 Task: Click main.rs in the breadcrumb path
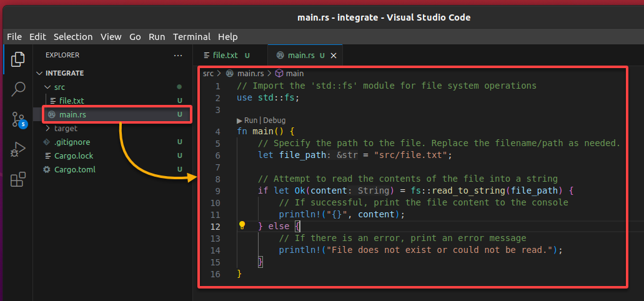click(x=252, y=74)
